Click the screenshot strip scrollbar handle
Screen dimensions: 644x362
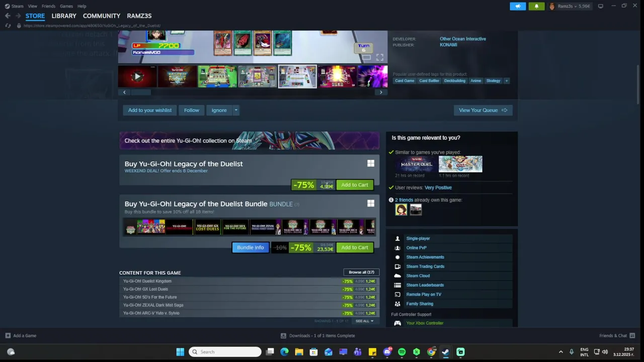141,92
